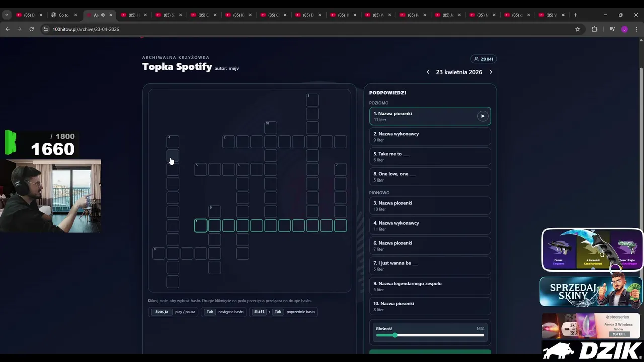This screenshot has width=644, height=362.
Task: Select clue 8 'One love, one __'
Action: click(x=430, y=176)
